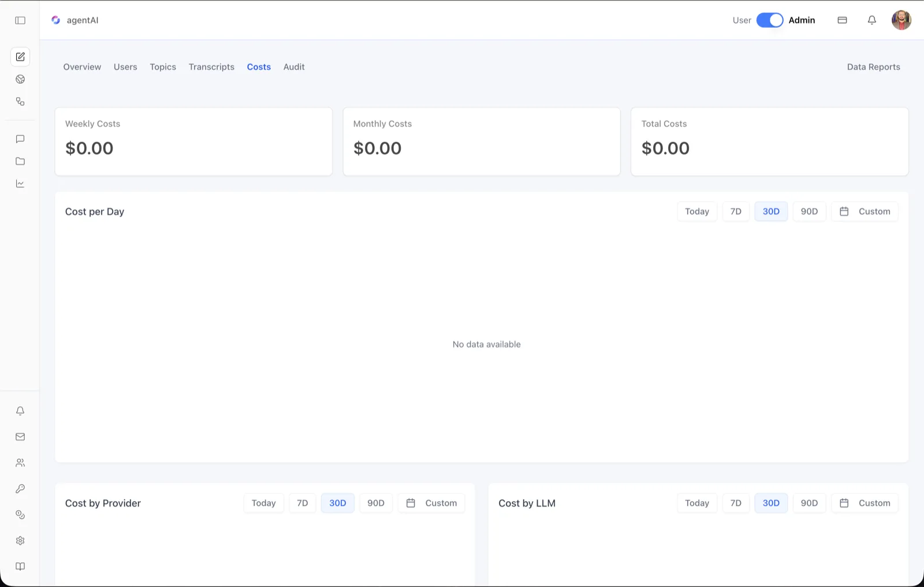The image size is (924, 587).
Task: Open the mail envelope sidebar icon
Action: point(20,437)
